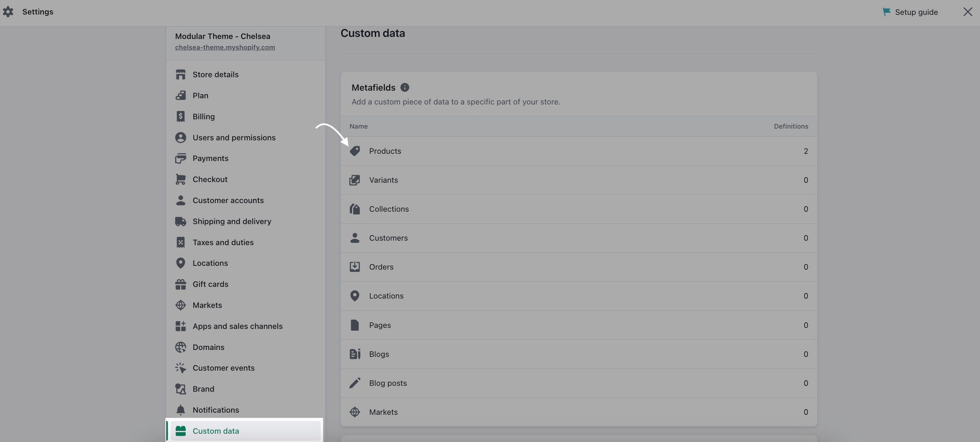The image size is (980, 442).
Task: Open the Customers metafields row
Action: point(578,238)
